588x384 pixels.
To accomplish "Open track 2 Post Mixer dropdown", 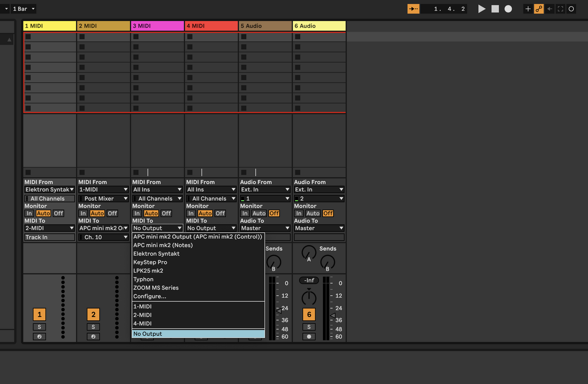I will 103,198.
